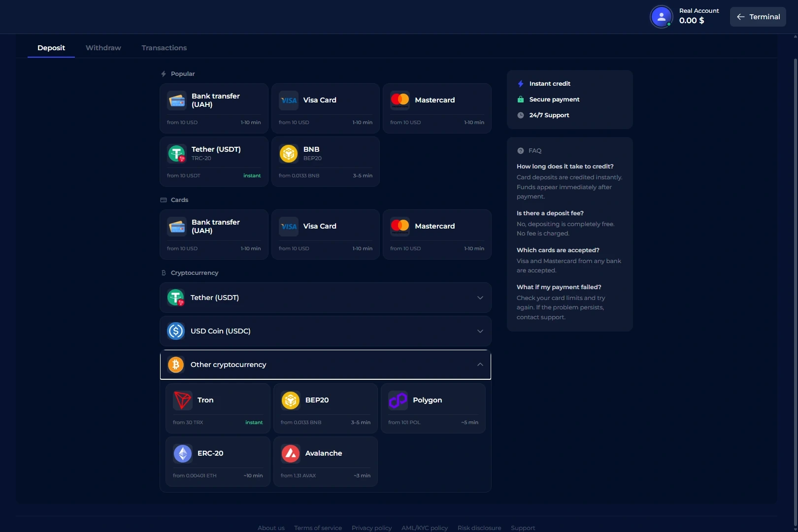Click the 24/7 Support clock icon
798x532 pixels.
(x=521, y=115)
